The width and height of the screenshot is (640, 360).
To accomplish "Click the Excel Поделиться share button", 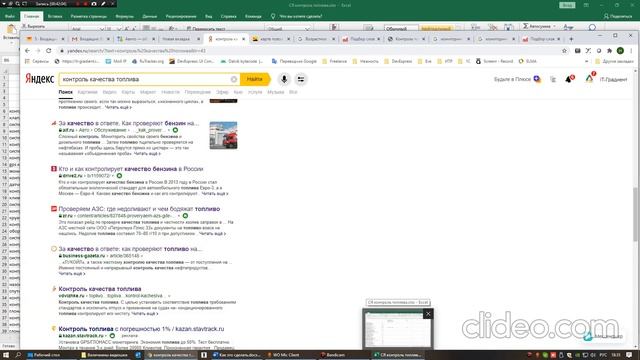I will [x=618, y=16].
